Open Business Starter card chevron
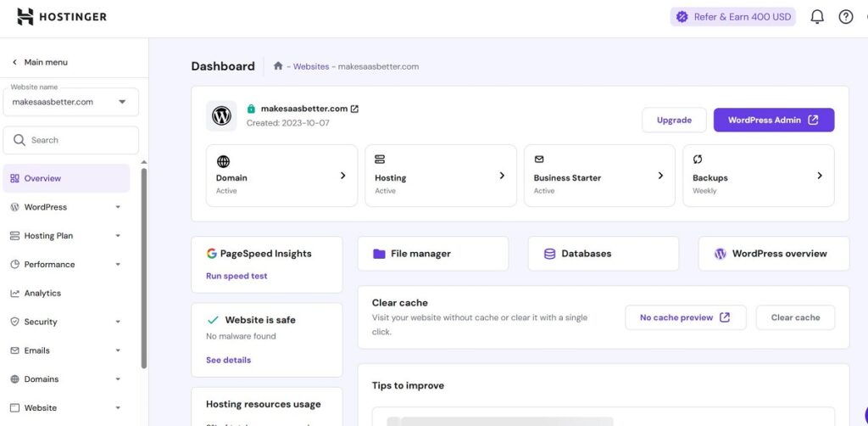The height and width of the screenshot is (426, 868). [660, 176]
